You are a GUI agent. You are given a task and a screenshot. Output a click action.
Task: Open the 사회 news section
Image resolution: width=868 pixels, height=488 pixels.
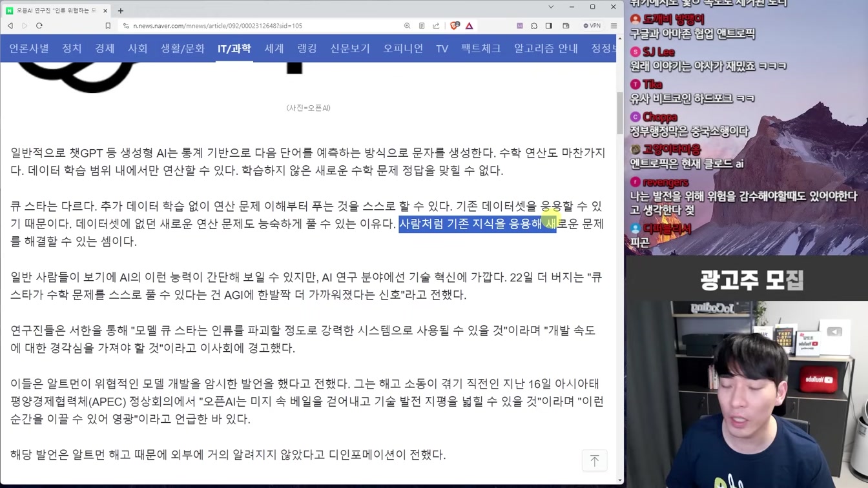coord(138,48)
